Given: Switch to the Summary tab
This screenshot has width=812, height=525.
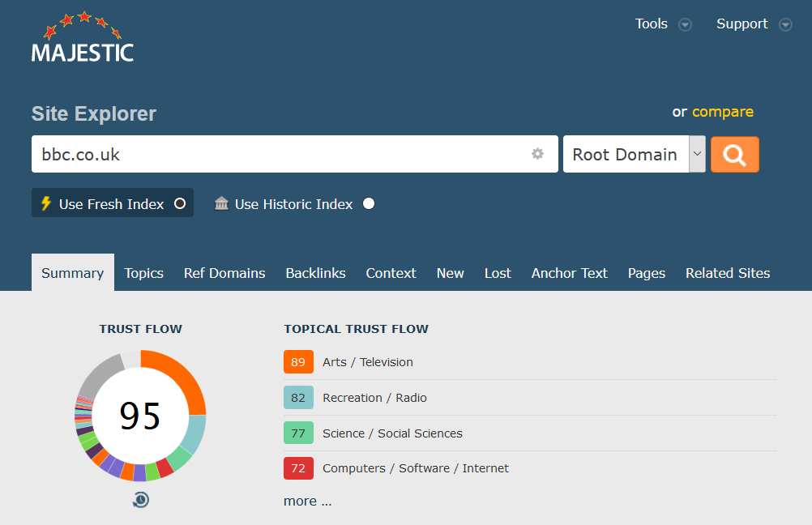Looking at the screenshot, I should 72,272.
